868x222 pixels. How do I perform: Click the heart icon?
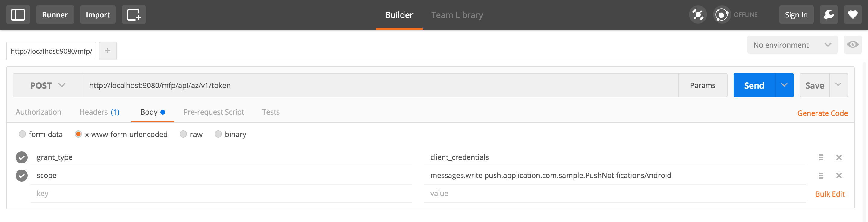(853, 15)
